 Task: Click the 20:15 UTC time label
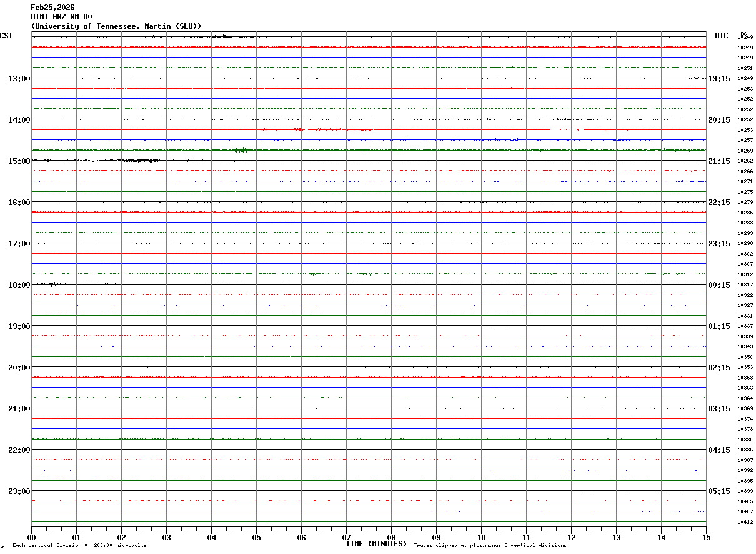pyautogui.click(x=719, y=120)
